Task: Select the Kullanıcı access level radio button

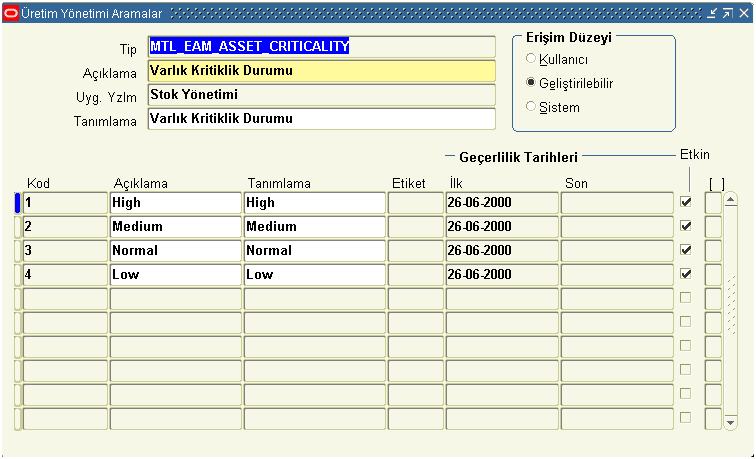Action: point(531,59)
